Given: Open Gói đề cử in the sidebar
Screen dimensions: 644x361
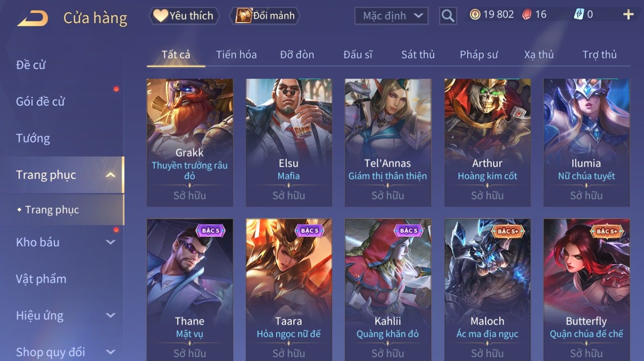Looking at the screenshot, I should [x=40, y=101].
